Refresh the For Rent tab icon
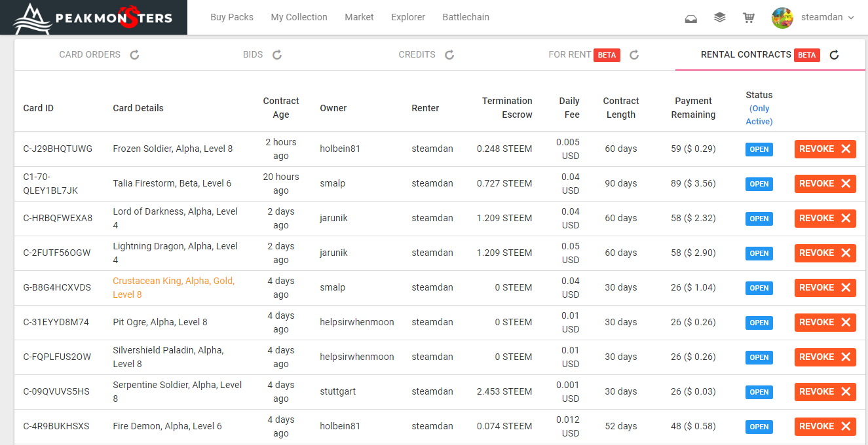Viewport: 868px width, 445px height. click(634, 55)
